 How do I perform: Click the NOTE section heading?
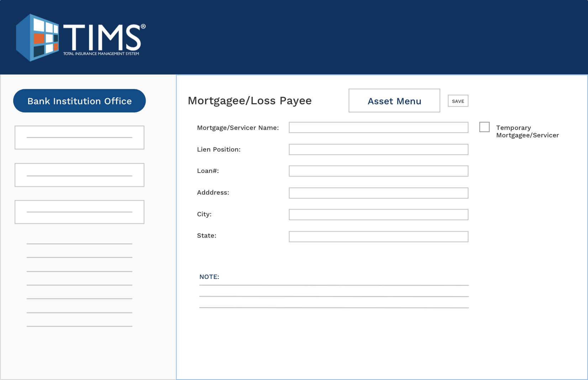pos(209,276)
